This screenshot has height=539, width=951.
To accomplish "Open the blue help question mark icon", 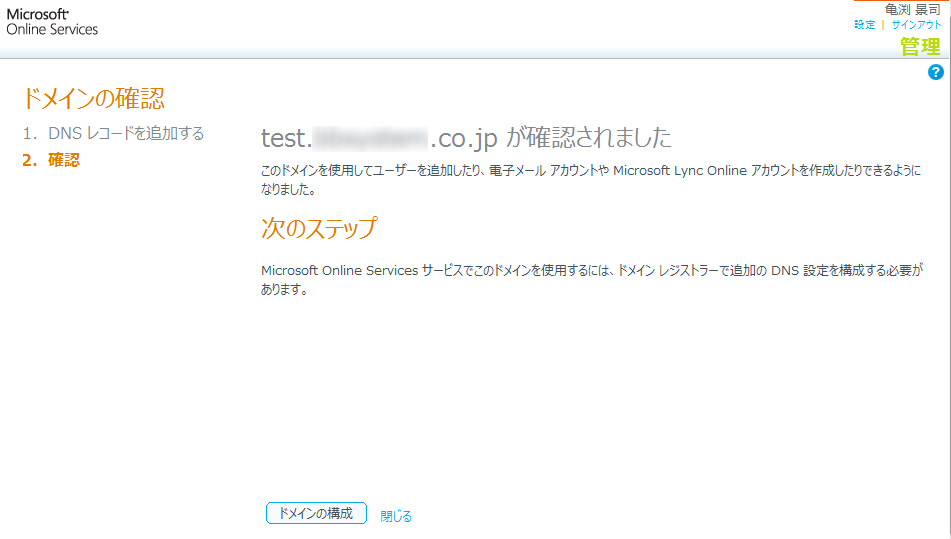I will [x=935, y=72].
